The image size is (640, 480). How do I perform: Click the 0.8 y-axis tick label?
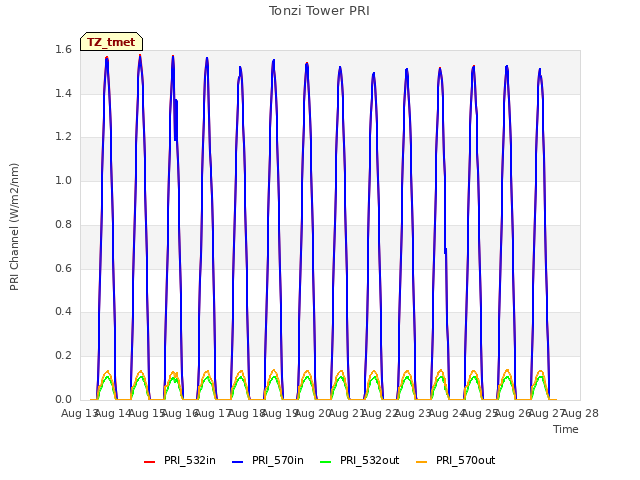coord(63,224)
